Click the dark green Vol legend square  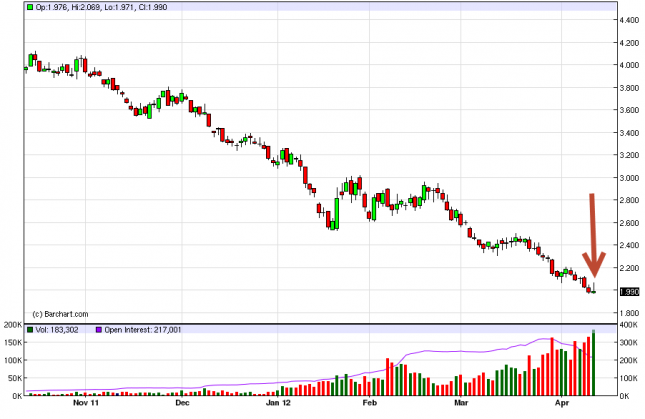coord(30,330)
